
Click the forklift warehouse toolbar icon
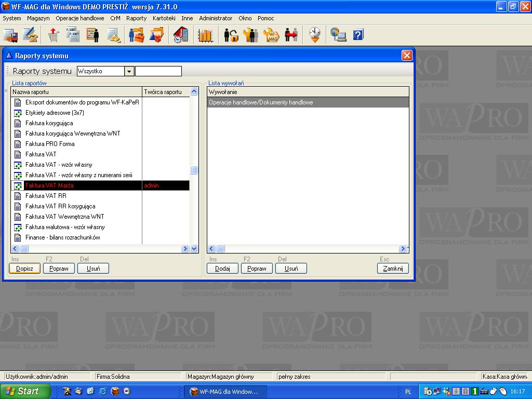[x=10, y=35]
